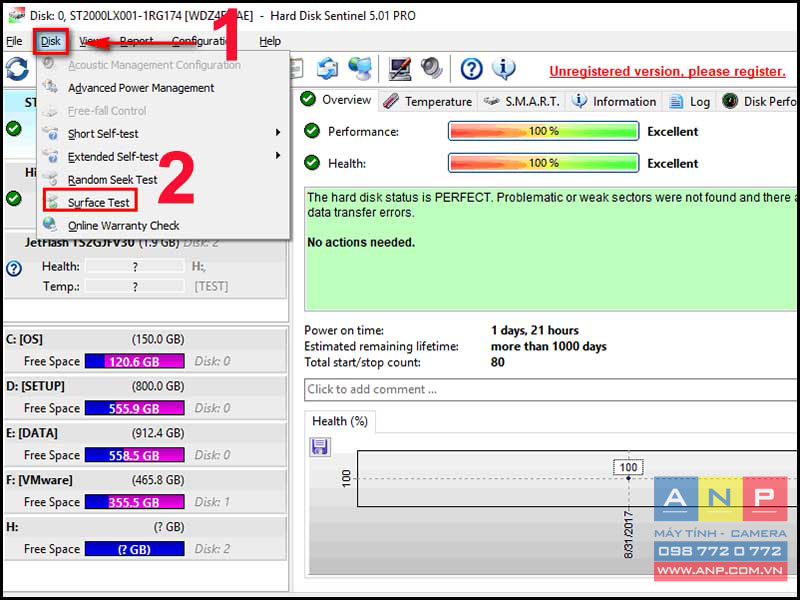Click the start/stop count value '80'
The width and height of the screenshot is (800, 600).
tap(497, 362)
